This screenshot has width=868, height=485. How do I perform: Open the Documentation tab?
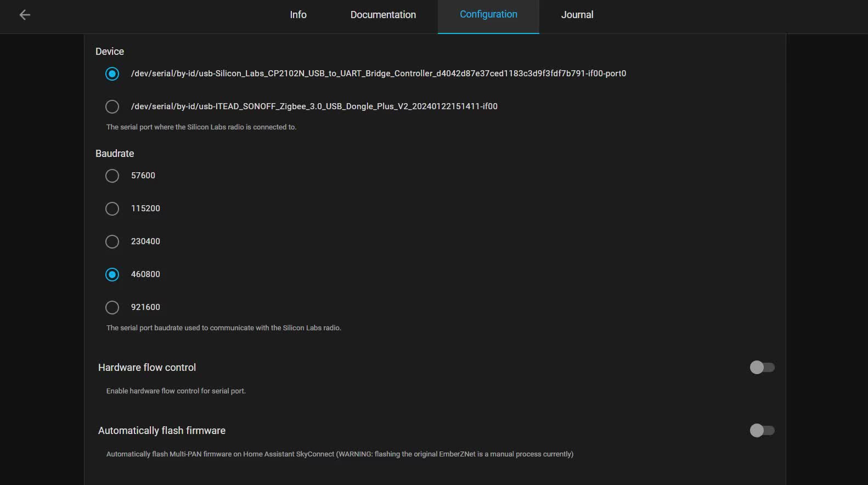(383, 15)
